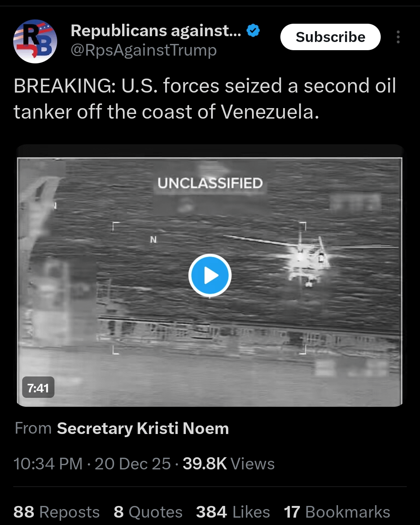The image size is (420, 525).
Task: Click the 7:41 video duration badge
Action: (x=38, y=387)
